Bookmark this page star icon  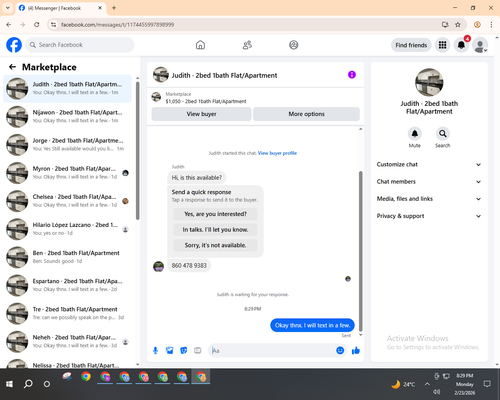click(x=458, y=25)
